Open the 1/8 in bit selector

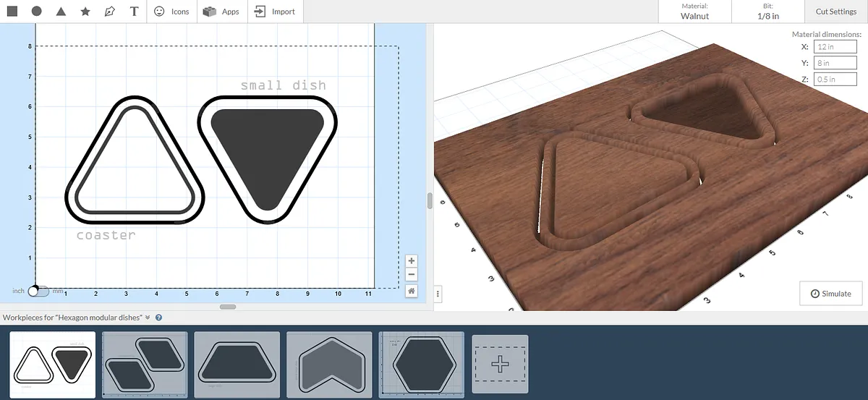click(768, 12)
